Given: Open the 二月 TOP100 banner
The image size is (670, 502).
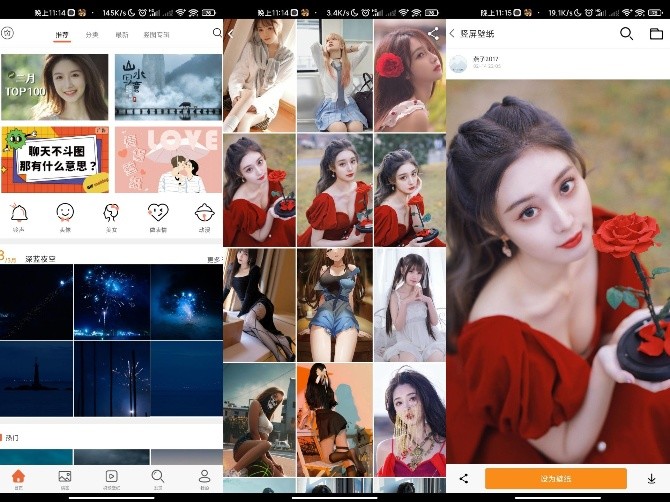Looking at the screenshot, I should point(55,86).
